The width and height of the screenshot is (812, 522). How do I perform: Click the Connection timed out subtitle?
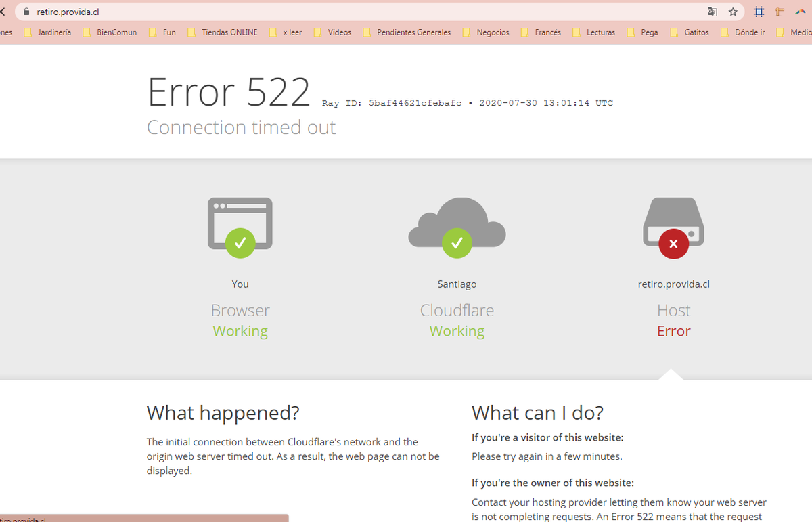point(241,127)
